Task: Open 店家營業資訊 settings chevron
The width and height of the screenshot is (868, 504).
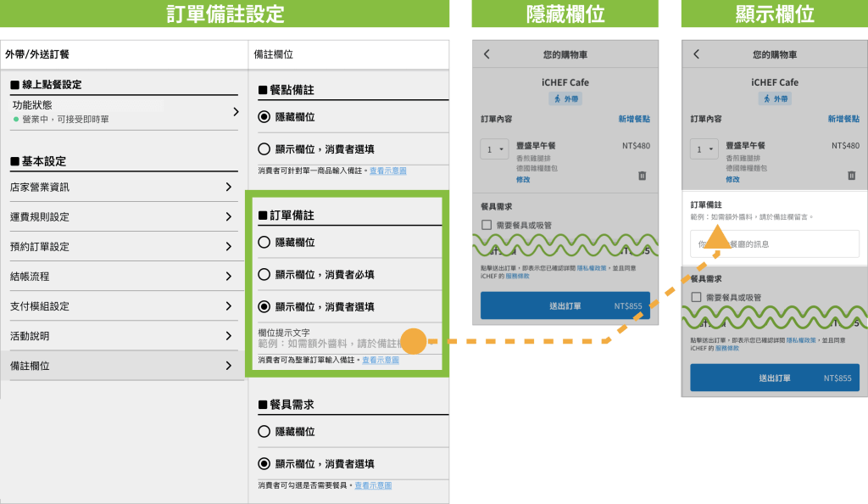Action: (x=229, y=187)
